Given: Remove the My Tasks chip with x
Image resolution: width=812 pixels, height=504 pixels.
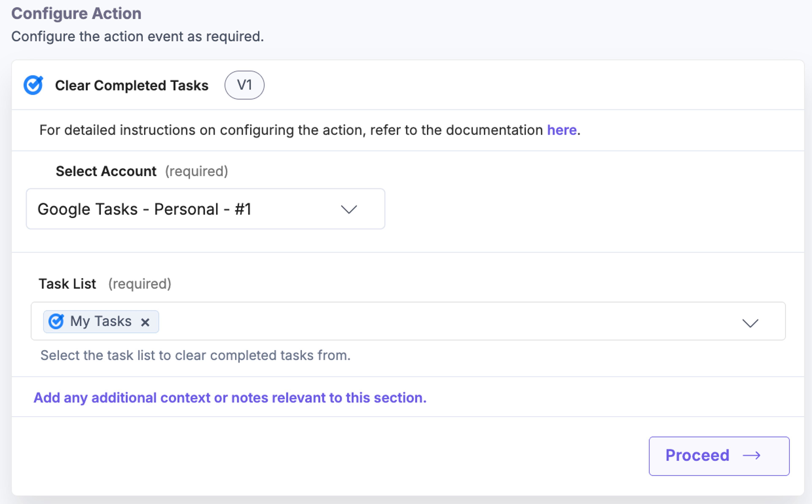Looking at the screenshot, I should tap(145, 322).
